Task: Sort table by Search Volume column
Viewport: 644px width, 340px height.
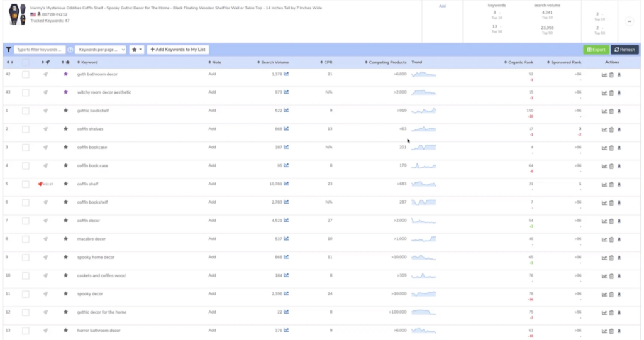Action: click(x=274, y=62)
